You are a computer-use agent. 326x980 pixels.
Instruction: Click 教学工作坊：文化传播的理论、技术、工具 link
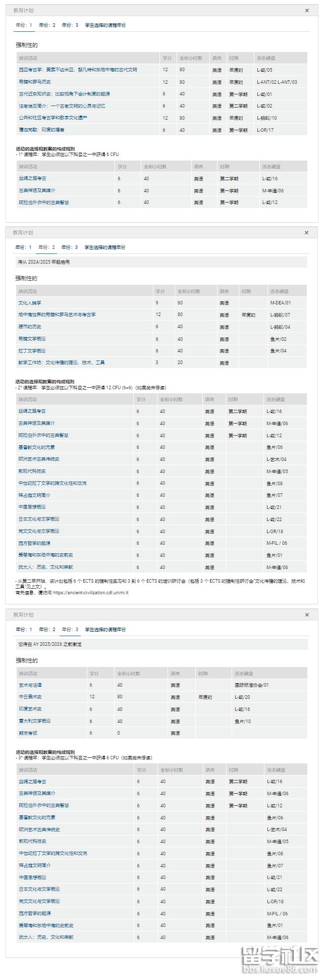point(62,363)
